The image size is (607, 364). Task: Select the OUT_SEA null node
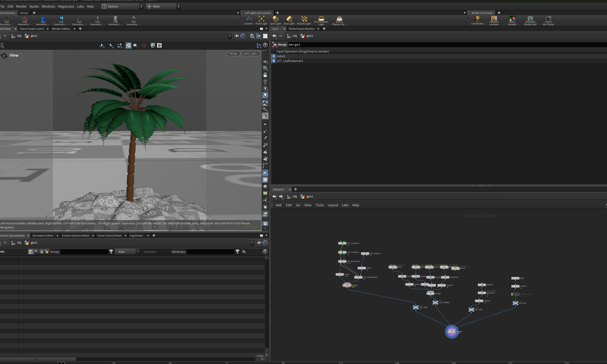click(515, 303)
